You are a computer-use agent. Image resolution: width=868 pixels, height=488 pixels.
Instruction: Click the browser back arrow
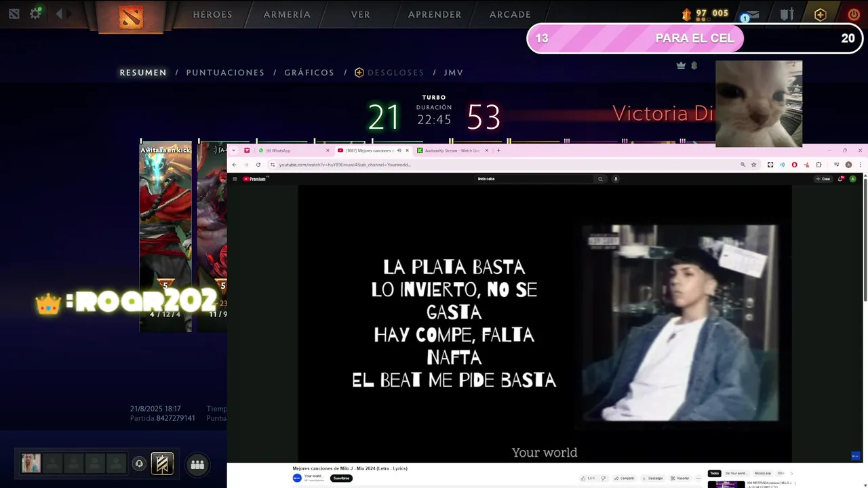[235, 165]
